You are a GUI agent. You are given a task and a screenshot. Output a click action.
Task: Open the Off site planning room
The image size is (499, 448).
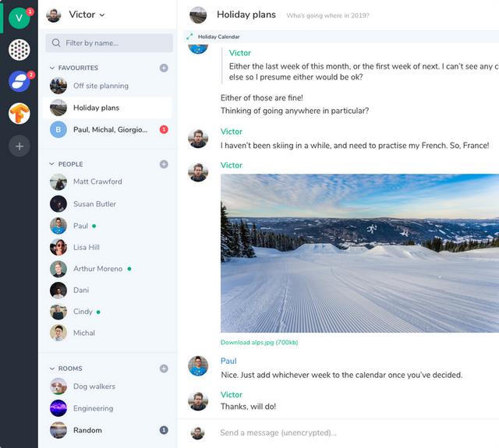point(101,86)
